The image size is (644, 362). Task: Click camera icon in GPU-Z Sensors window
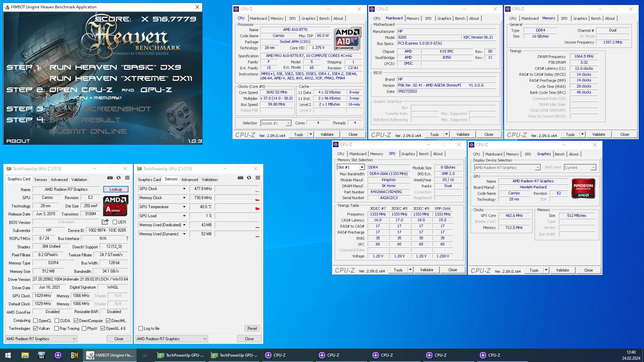[240, 178]
